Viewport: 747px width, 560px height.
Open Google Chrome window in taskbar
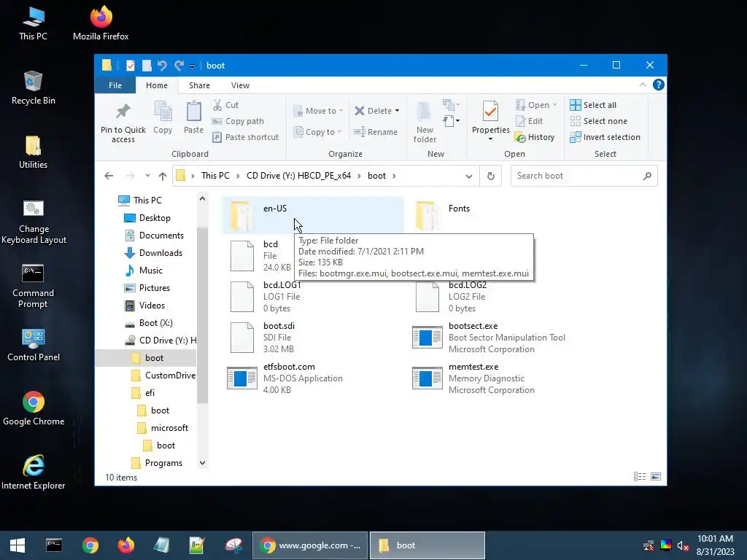tap(310, 545)
